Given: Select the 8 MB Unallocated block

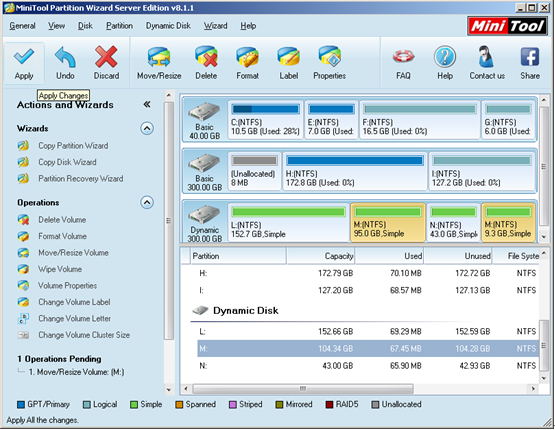Looking at the screenshot, I should (254, 171).
